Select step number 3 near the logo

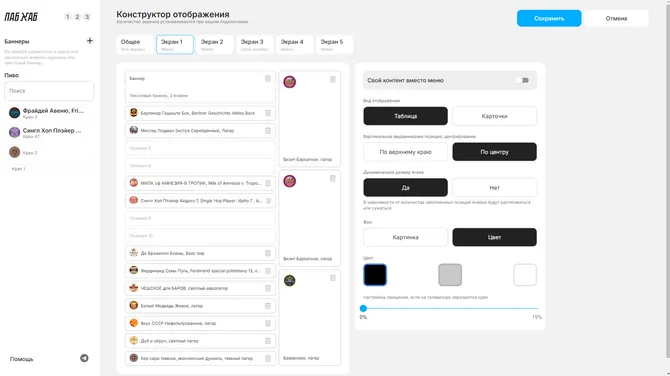87,17
